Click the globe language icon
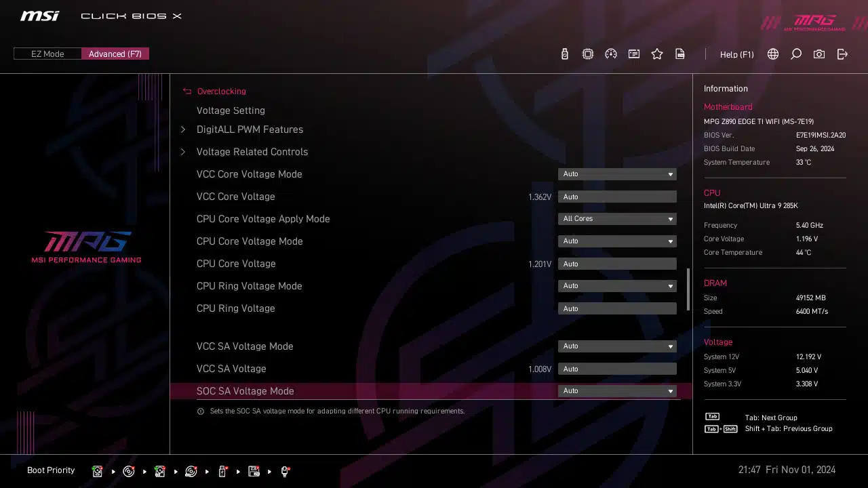This screenshot has width=868, height=488. click(x=773, y=54)
